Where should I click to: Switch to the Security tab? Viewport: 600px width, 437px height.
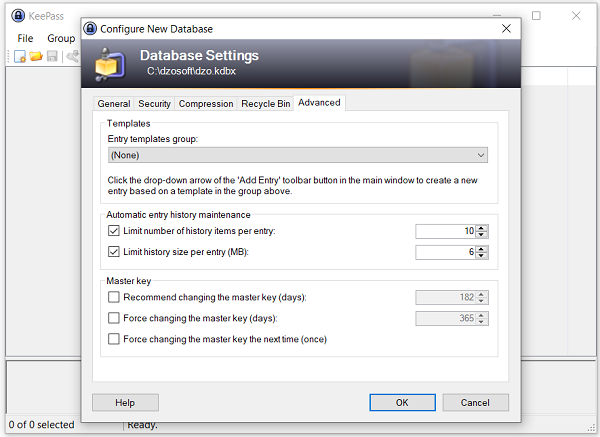[154, 104]
